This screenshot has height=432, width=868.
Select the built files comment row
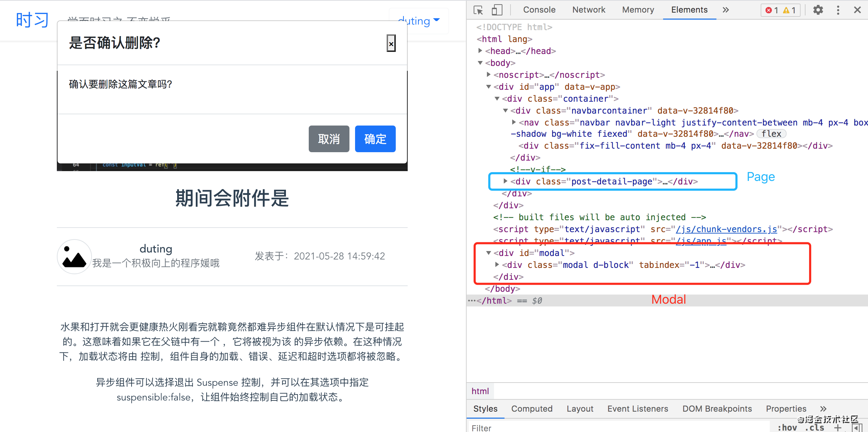[x=600, y=217]
